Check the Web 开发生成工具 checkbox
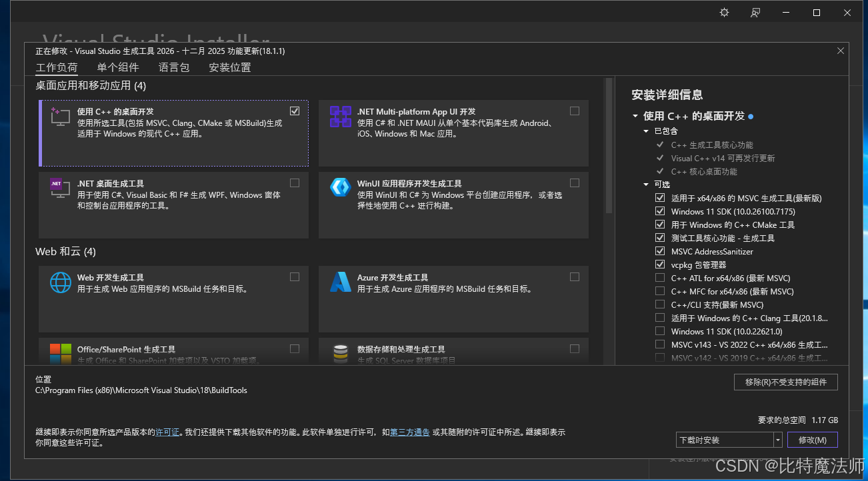868x481 pixels. (295, 276)
